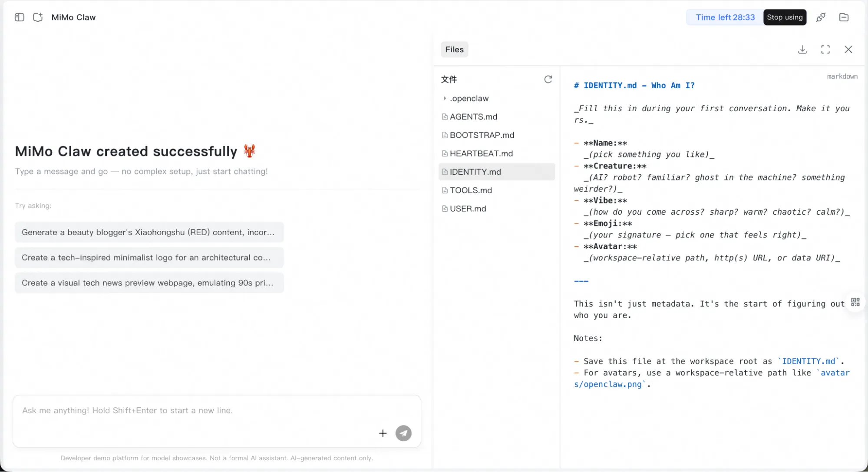The height and width of the screenshot is (472, 868).
Task: Close the Files panel
Action: point(848,50)
